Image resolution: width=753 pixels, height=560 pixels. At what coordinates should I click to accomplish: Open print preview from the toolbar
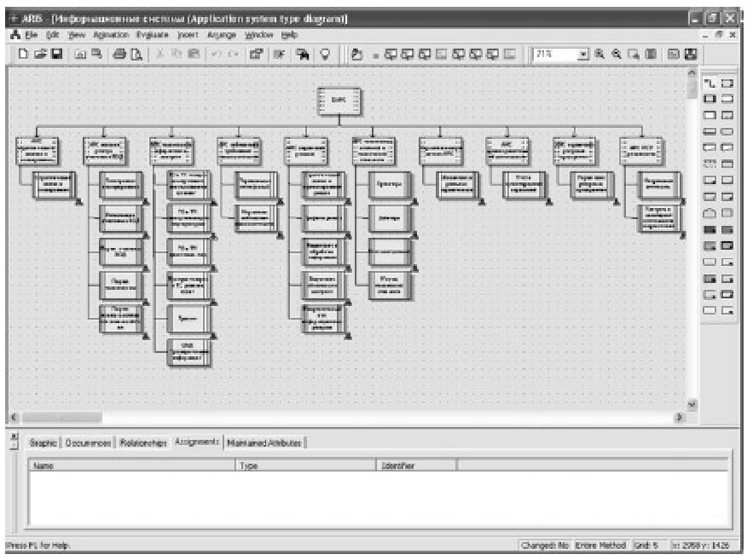[x=136, y=55]
